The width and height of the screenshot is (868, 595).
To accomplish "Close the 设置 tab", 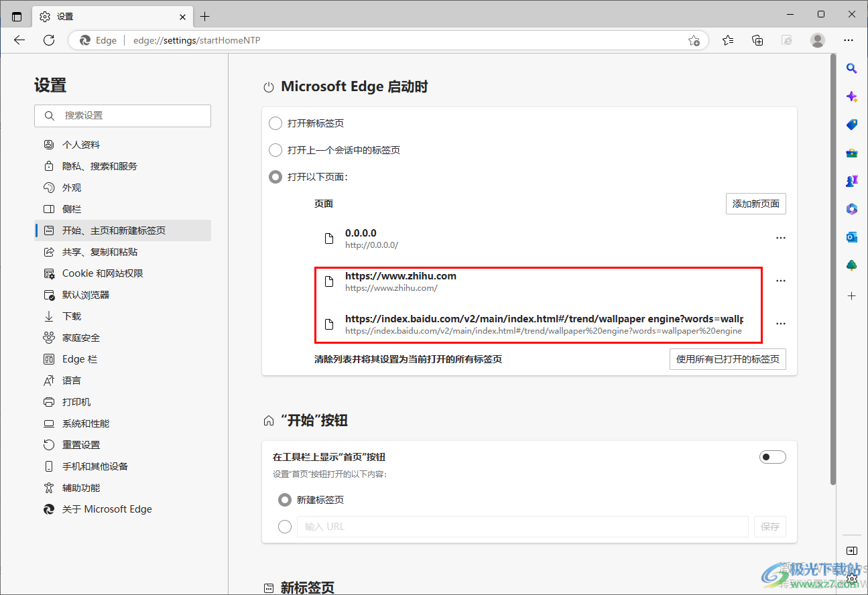I will tap(182, 17).
